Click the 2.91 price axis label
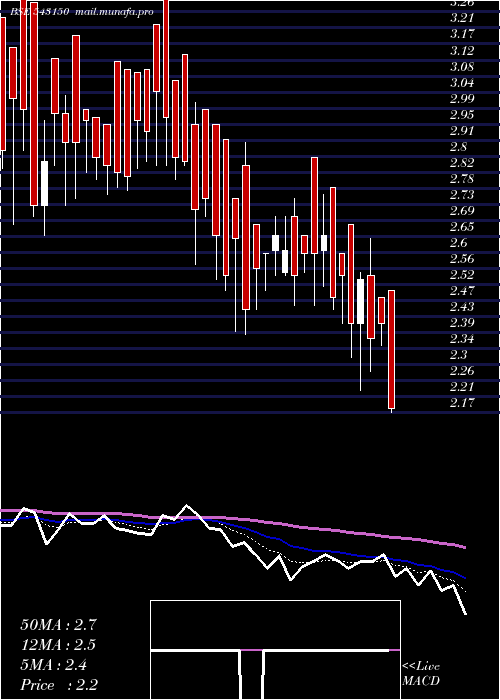The image size is (500, 700). click(x=462, y=131)
